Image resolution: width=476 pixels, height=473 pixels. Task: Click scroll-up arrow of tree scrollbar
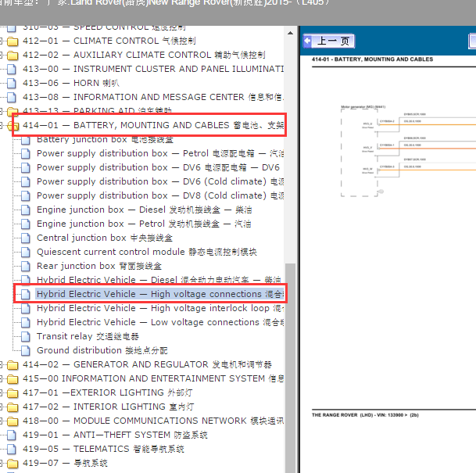(290, 33)
